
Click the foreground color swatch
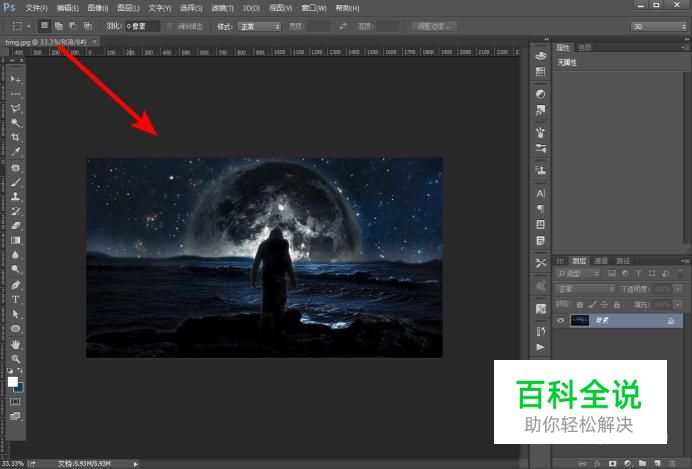pyautogui.click(x=12, y=381)
